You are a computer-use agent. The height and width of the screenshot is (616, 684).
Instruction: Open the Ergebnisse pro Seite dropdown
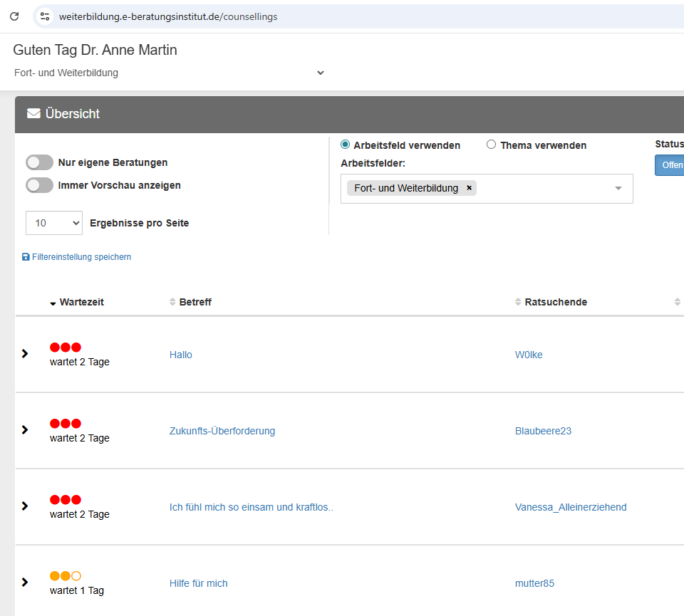[54, 223]
